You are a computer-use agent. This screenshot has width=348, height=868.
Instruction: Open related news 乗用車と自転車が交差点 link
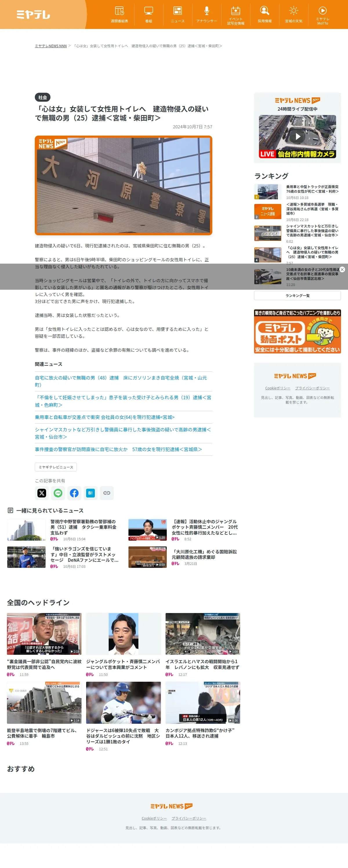(x=105, y=417)
